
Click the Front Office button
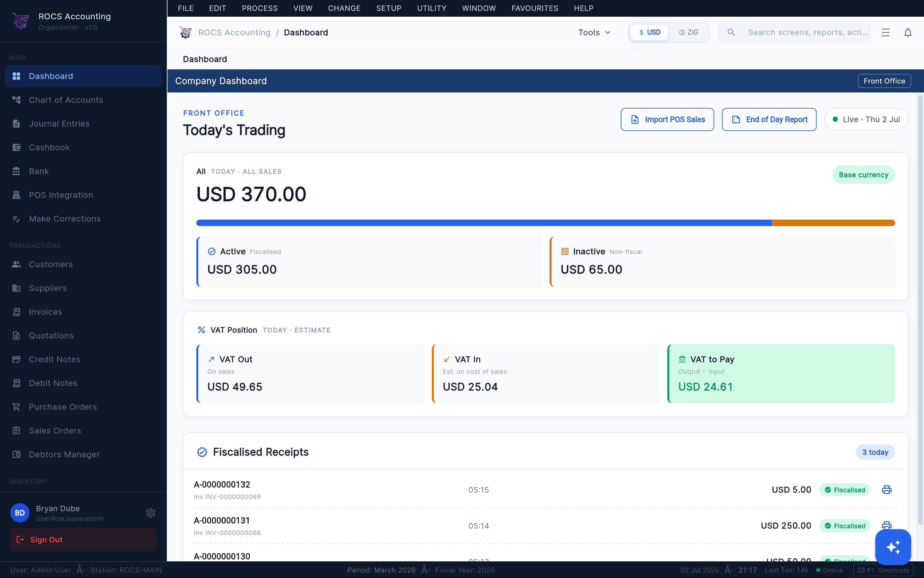884,81
